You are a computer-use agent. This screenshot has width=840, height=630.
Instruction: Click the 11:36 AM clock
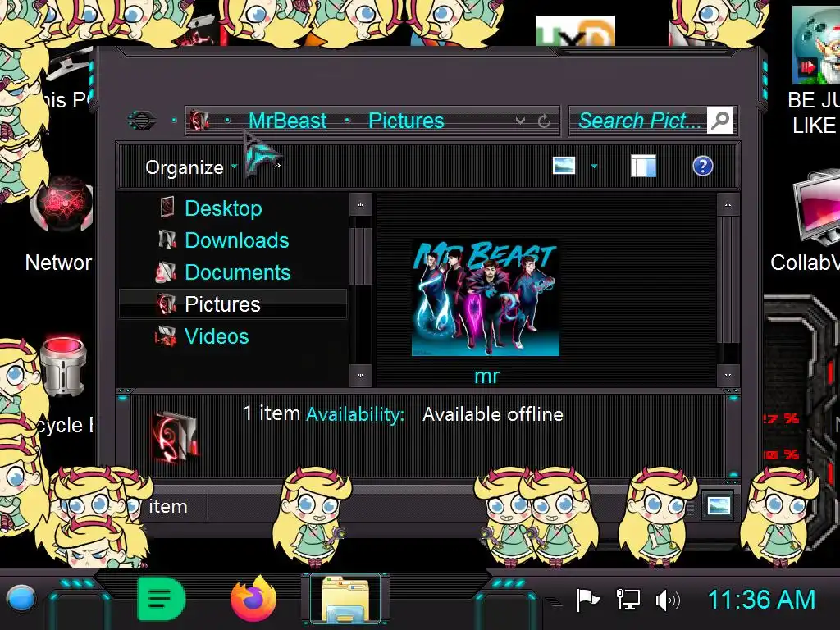coord(761,600)
